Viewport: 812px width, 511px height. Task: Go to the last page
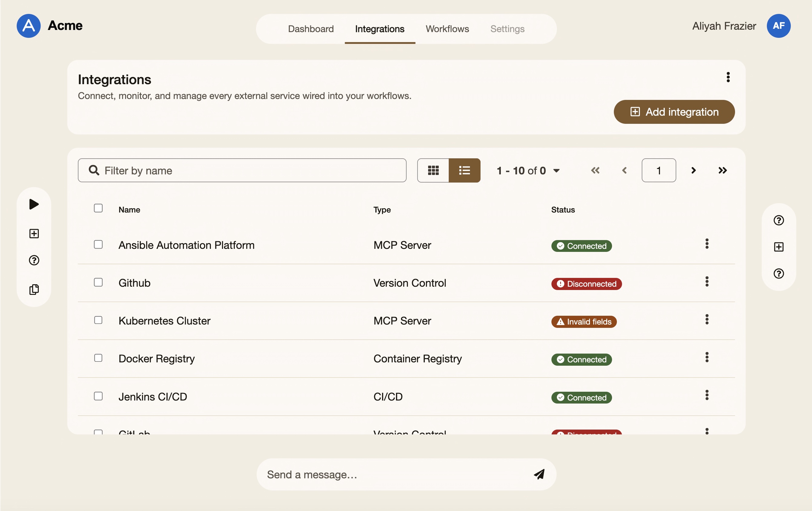click(x=722, y=170)
